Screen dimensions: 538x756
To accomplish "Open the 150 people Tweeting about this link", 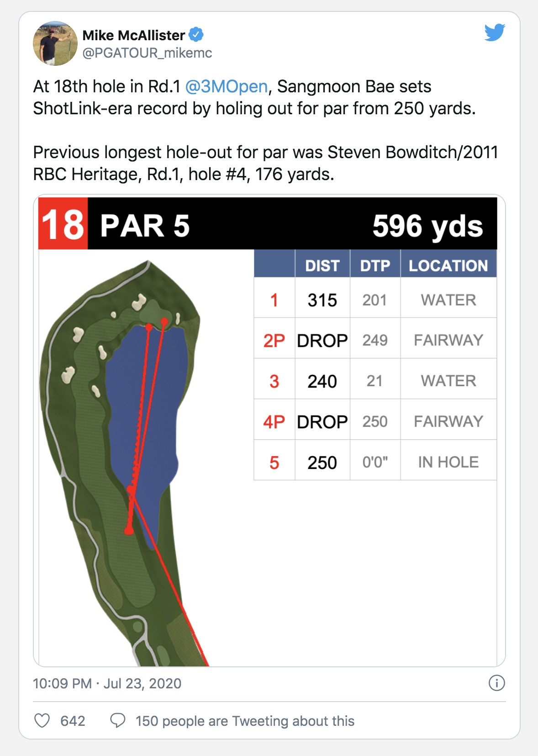I will 245,721.
